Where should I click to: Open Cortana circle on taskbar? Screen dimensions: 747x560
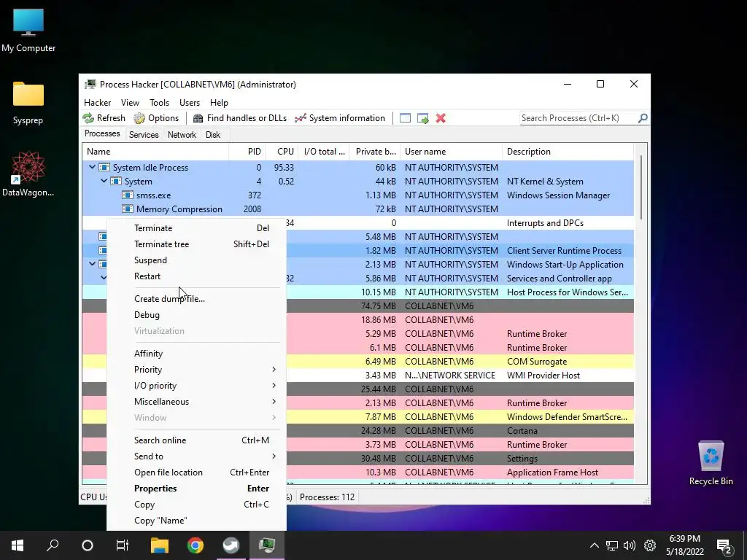coord(88,545)
